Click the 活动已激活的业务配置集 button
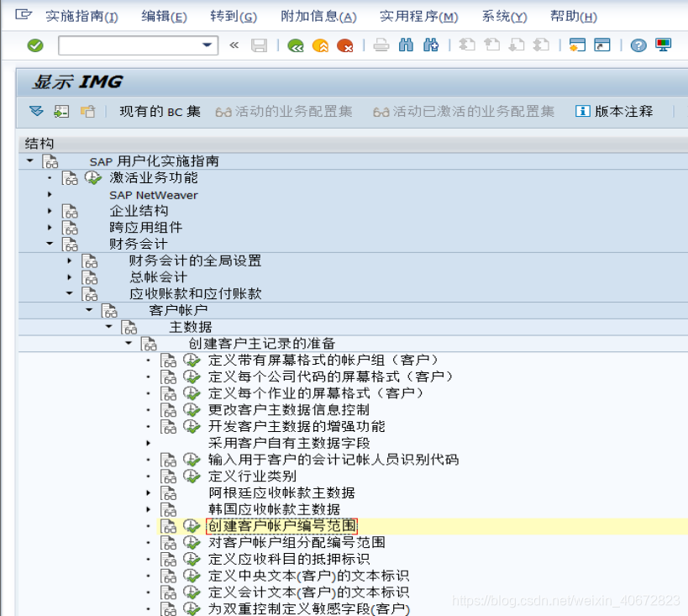Screen dimensions: 688x616 point(464,112)
